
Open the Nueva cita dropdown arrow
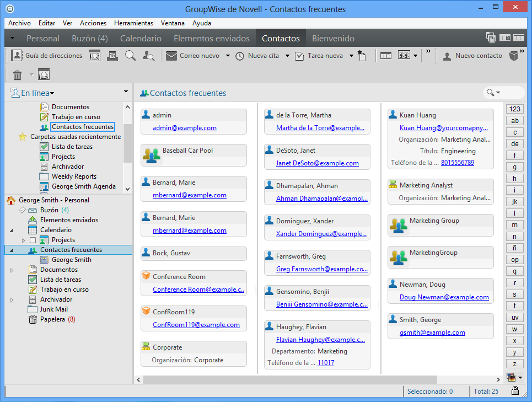click(x=287, y=56)
